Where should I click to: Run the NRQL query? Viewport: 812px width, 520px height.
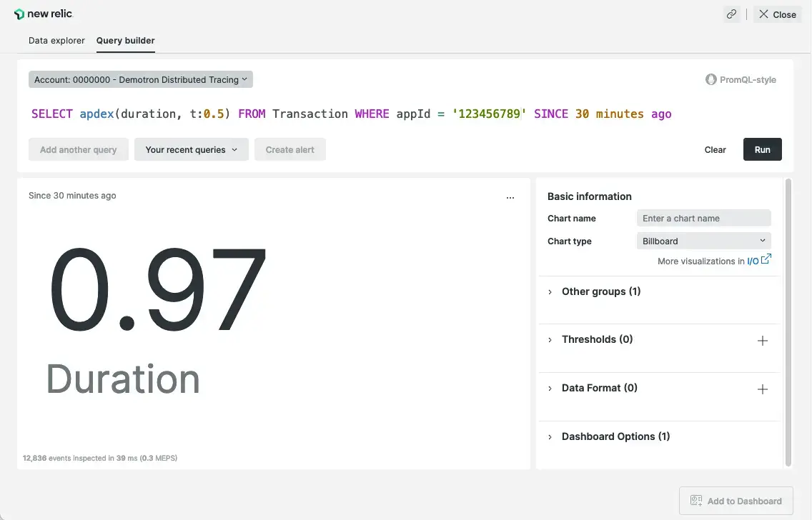pos(762,149)
